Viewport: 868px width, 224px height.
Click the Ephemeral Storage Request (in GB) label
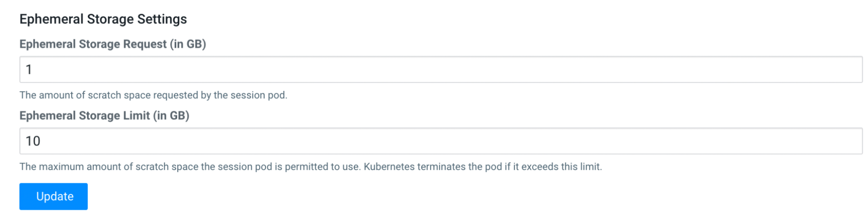click(112, 44)
